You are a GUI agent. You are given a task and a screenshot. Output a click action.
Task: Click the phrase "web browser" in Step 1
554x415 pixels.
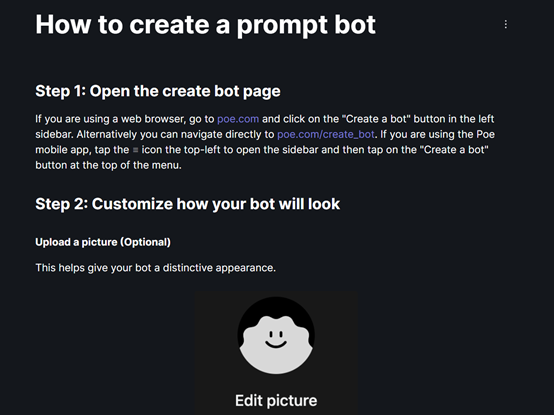click(153, 119)
